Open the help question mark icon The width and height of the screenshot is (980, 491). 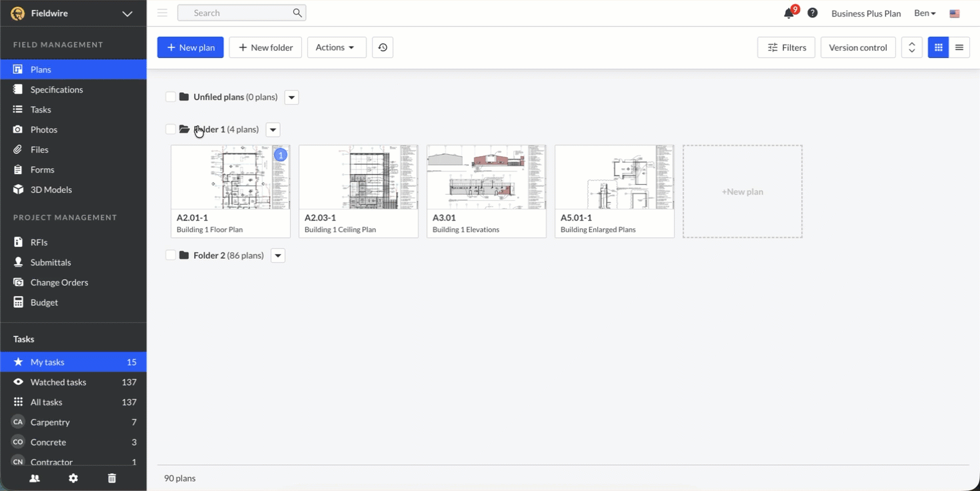(812, 13)
